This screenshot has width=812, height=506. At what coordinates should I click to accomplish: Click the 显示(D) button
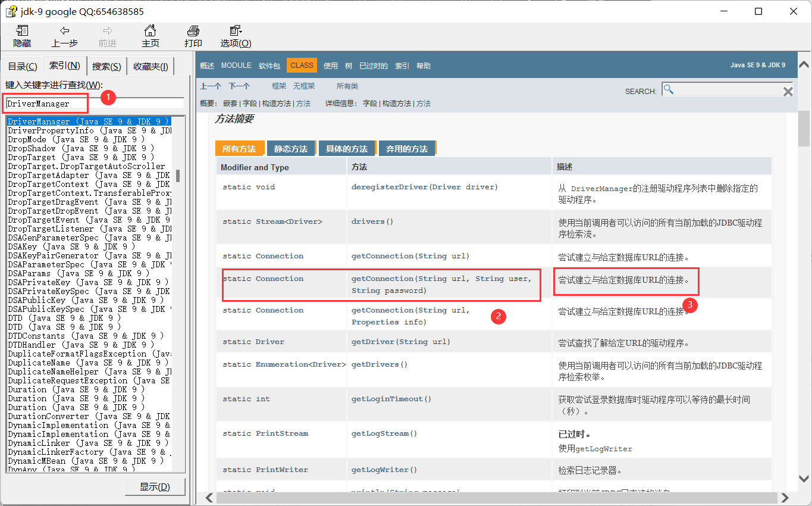tap(155, 486)
